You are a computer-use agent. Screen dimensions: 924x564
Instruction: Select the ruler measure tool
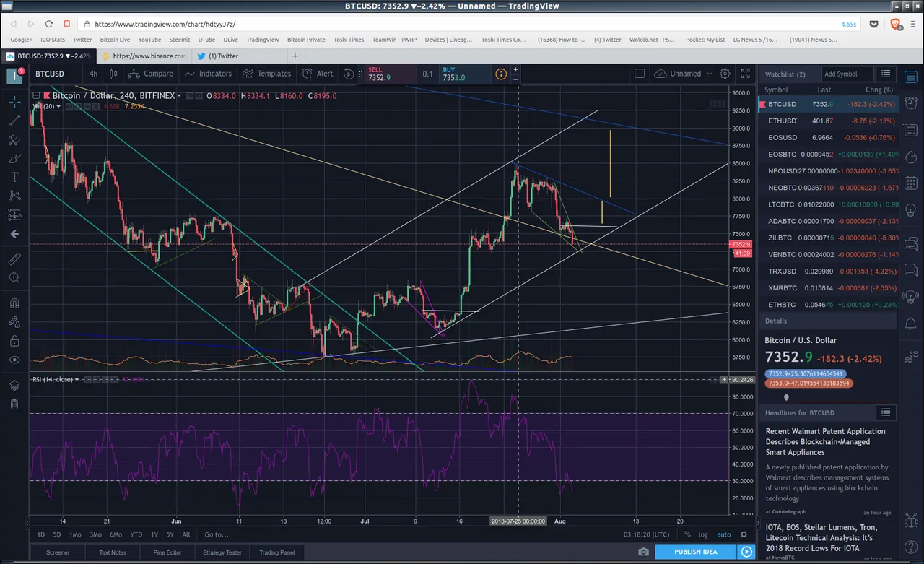coord(14,259)
